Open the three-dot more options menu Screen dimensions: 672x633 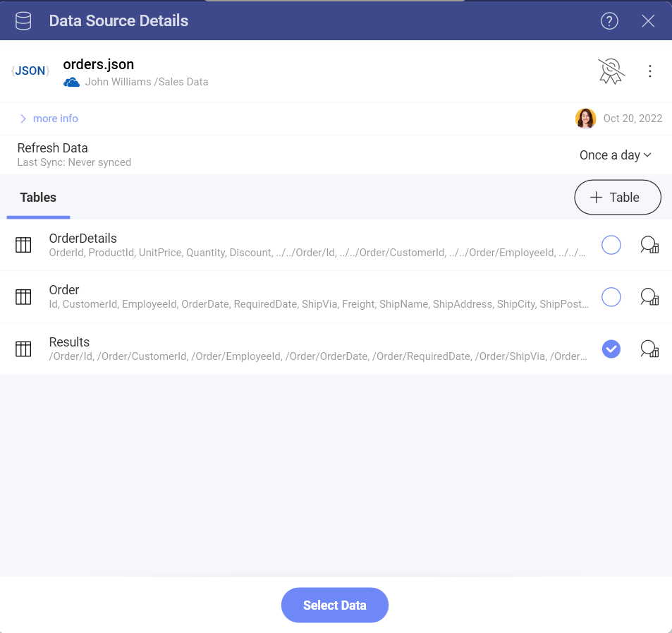coord(650,71)
